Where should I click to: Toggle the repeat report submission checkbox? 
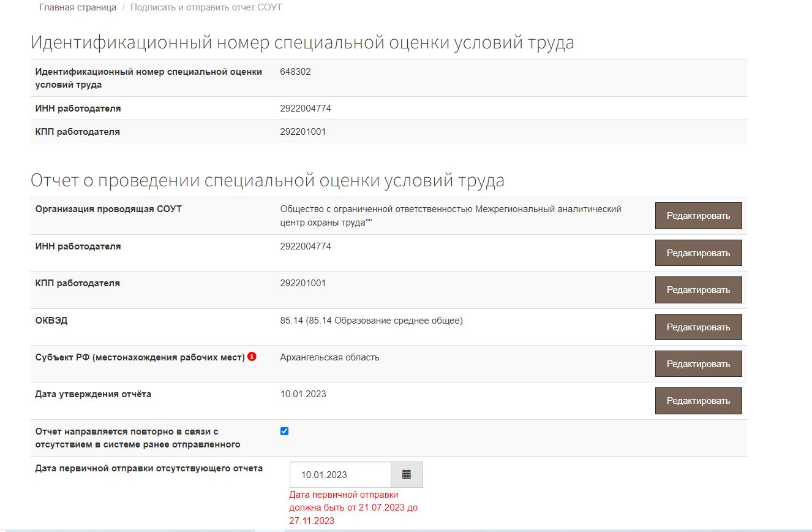[x=284, y=431]
